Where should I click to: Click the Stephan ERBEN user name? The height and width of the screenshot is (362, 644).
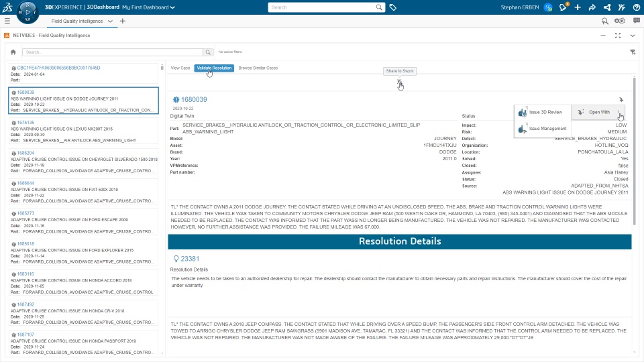519,7
